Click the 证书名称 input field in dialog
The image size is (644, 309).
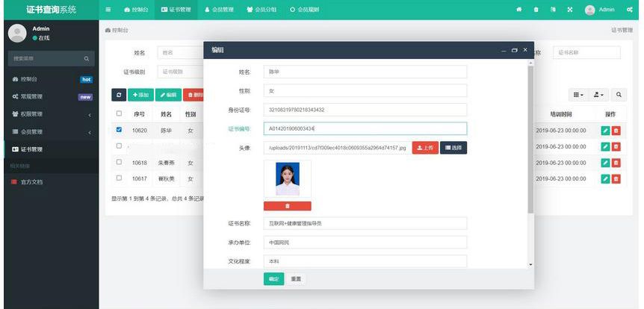click(365, 223)
